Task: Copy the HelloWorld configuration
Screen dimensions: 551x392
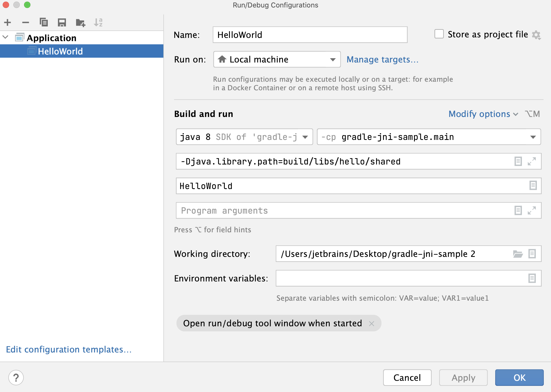Action: [44, 22]
